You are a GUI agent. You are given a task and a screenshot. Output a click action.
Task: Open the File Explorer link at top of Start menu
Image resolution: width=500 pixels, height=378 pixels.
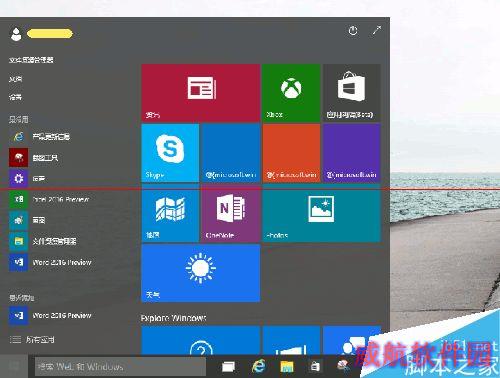pyautogui.click(x=31, y=60)
